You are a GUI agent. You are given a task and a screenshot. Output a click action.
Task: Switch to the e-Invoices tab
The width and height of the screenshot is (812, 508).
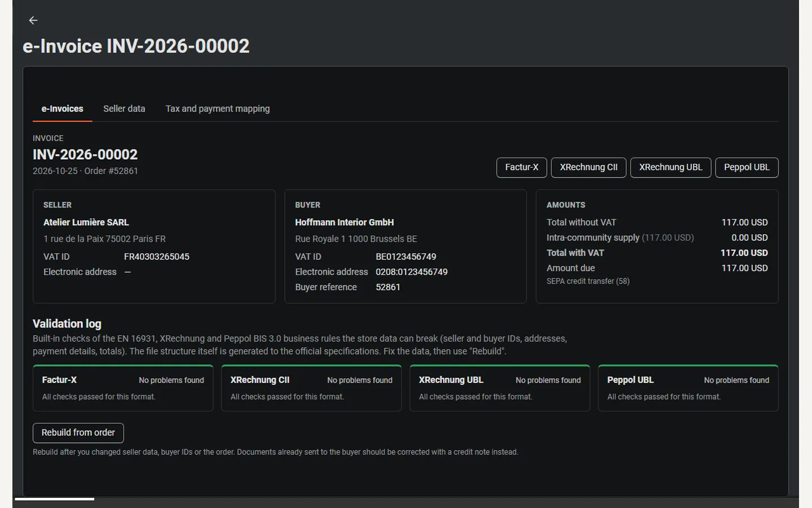click(x=62, y=108)
